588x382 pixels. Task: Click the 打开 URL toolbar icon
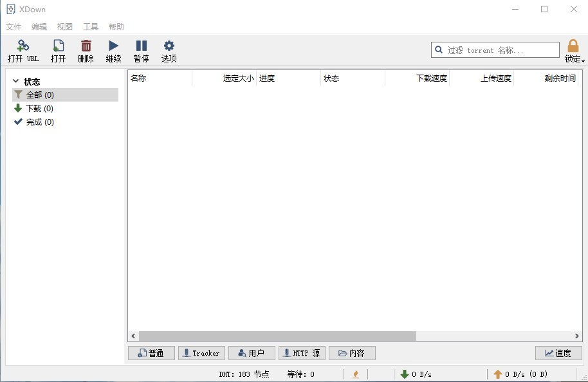23,46
